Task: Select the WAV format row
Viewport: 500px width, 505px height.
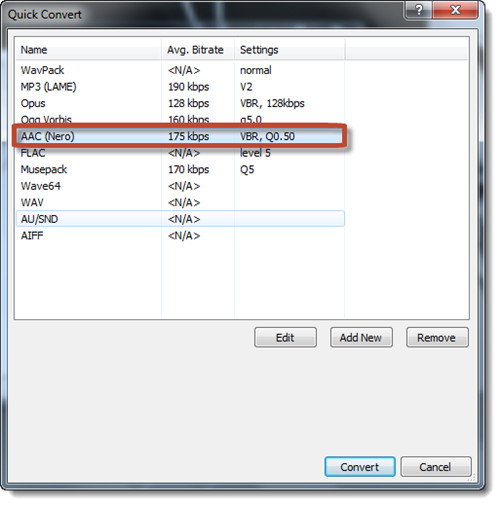Action: (x=180, y=203)
